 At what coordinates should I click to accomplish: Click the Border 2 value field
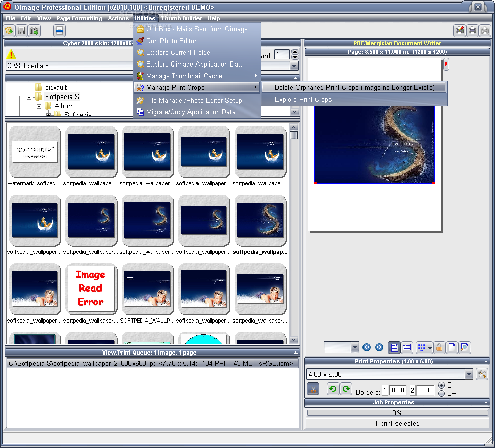(x=425, y=390)
